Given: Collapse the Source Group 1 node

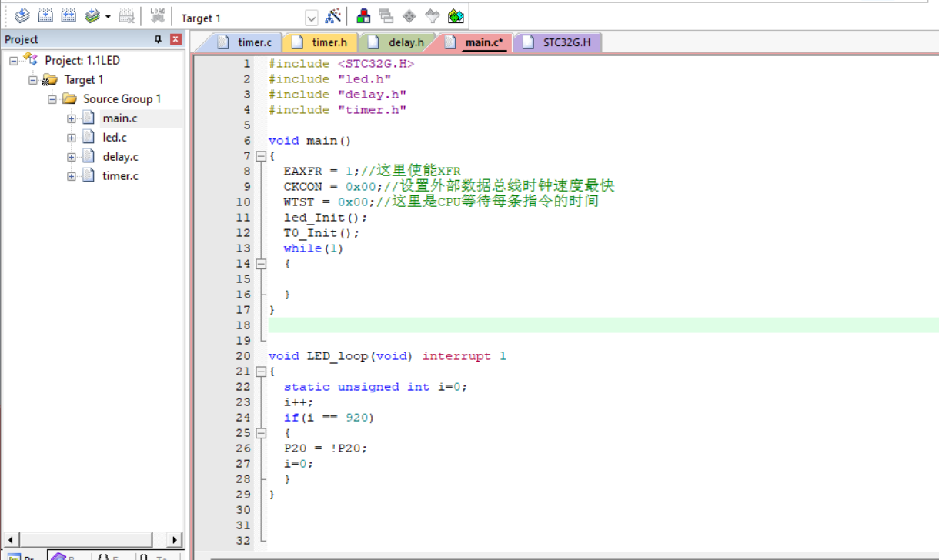Looking at the screenshot, I should [52, 99].
